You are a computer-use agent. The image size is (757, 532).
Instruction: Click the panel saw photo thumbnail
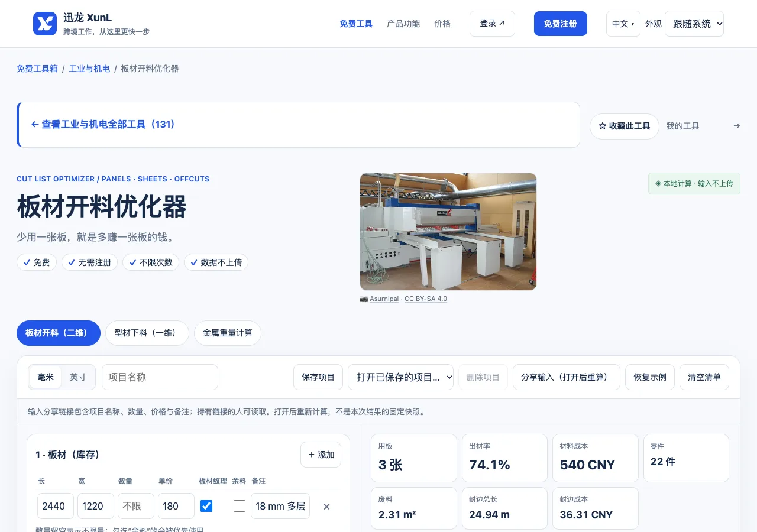448,232
